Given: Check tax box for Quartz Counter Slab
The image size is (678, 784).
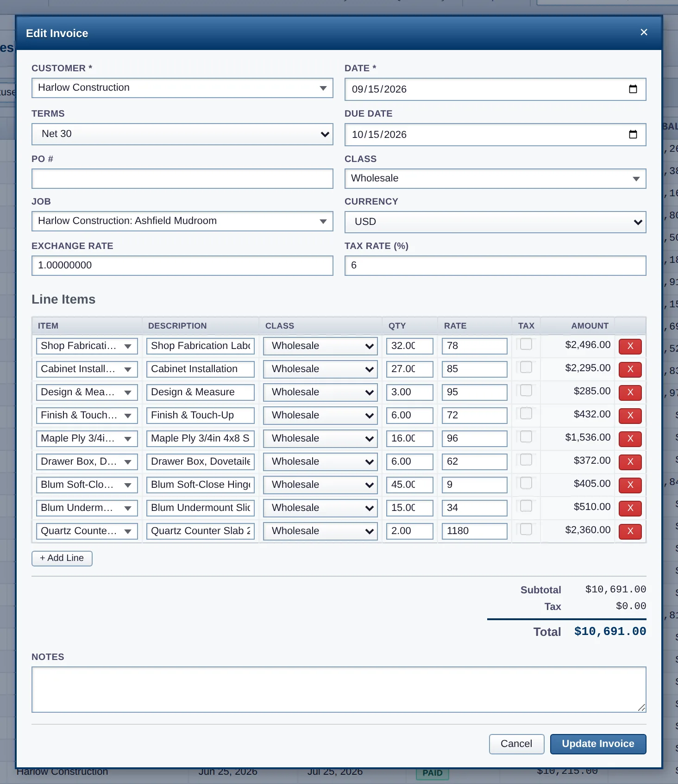Looking at the screenshot, I should click(526, 529).
